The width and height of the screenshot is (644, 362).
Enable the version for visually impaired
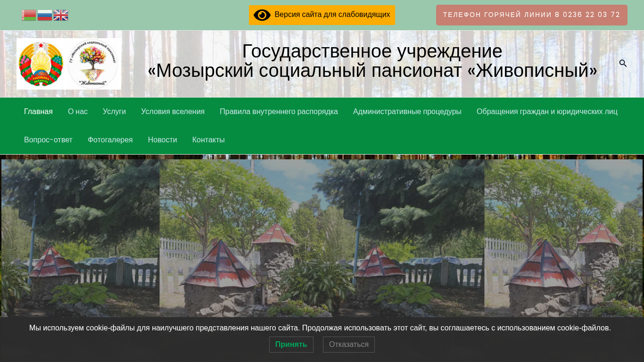click(x=322, y=15)
